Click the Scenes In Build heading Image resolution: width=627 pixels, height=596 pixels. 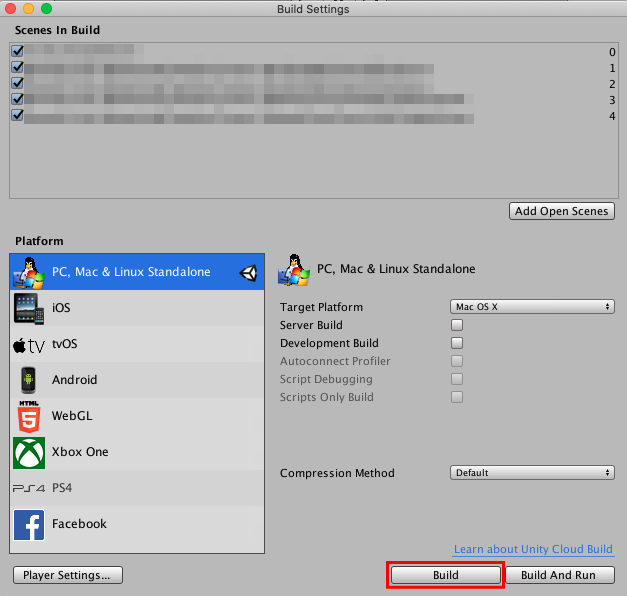[x=57, y=30]
